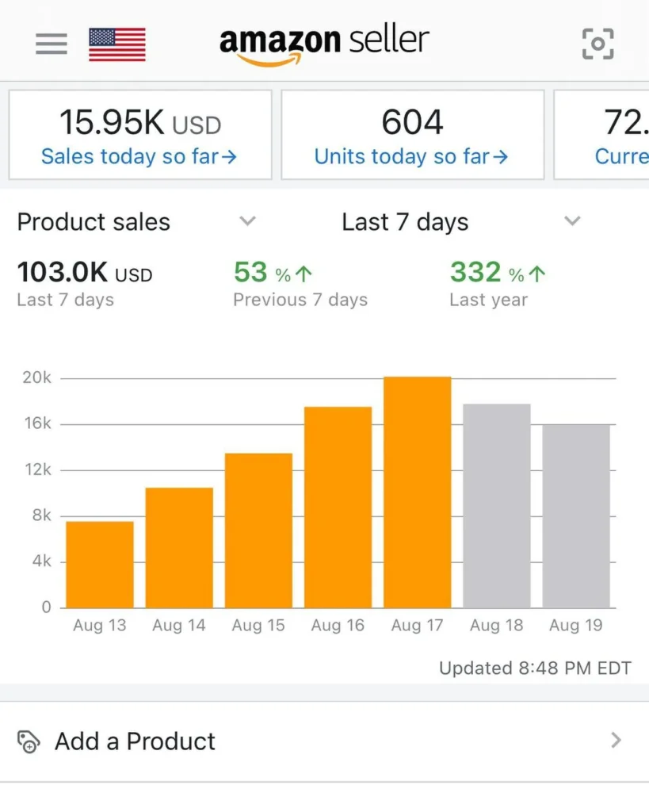
Task: Open the hamburger menu
Action: coord(52,43)
